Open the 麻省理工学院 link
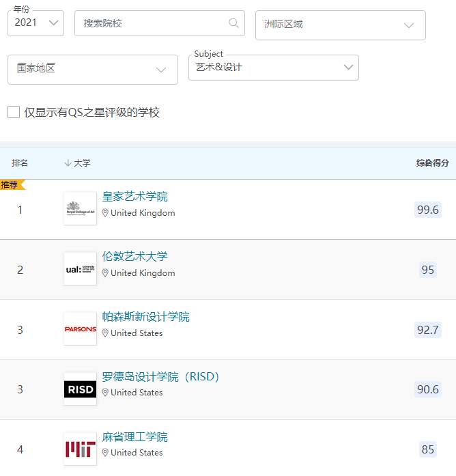 click(134, 437)
